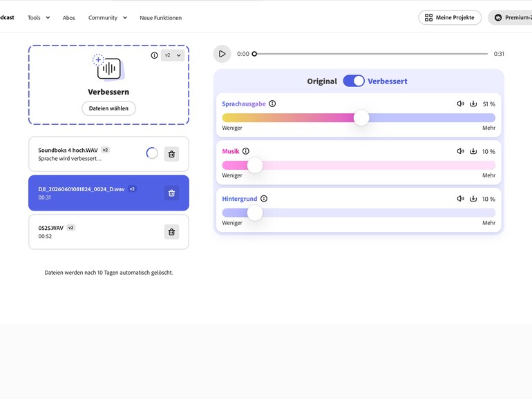Solo-listen the Sprachausgabe track speaker icon
The image size is (532, 399).
click(x=460, y=104)
